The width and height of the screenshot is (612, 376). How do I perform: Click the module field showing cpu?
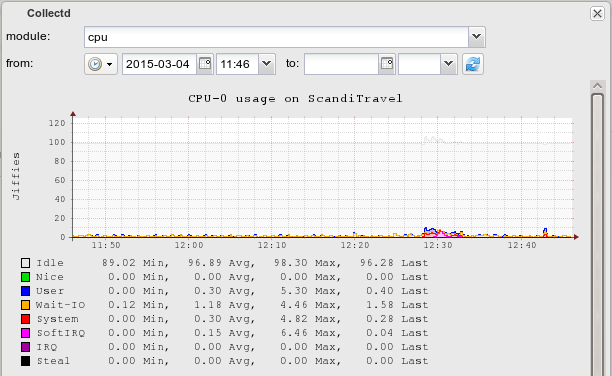[276, 37]
